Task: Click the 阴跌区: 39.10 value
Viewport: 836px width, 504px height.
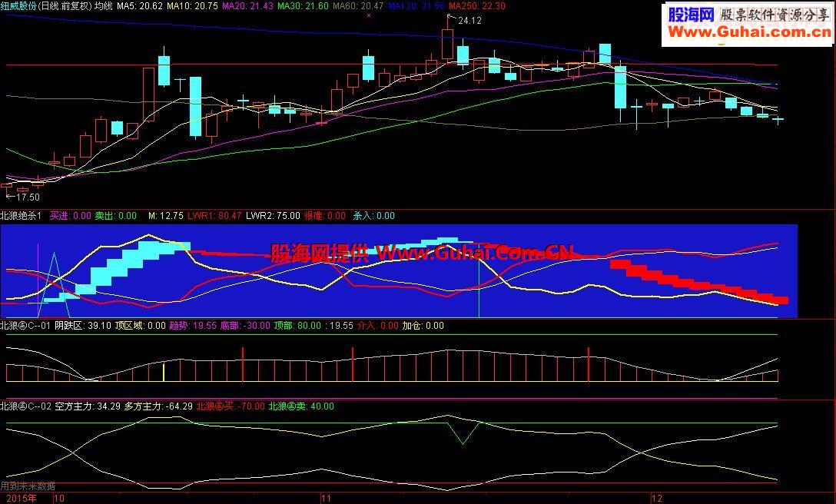Action: pyautogui.click(x=83, y=326)
